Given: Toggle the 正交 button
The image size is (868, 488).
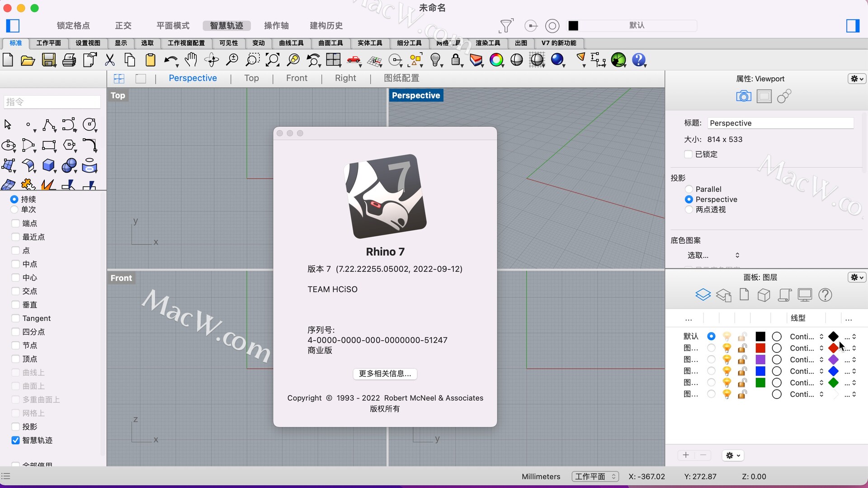Looking at the screenshot, I should [123, 25].
